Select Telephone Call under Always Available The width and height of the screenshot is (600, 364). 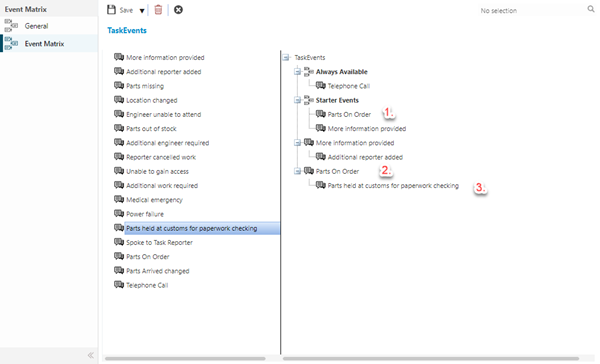coord(349,86)
